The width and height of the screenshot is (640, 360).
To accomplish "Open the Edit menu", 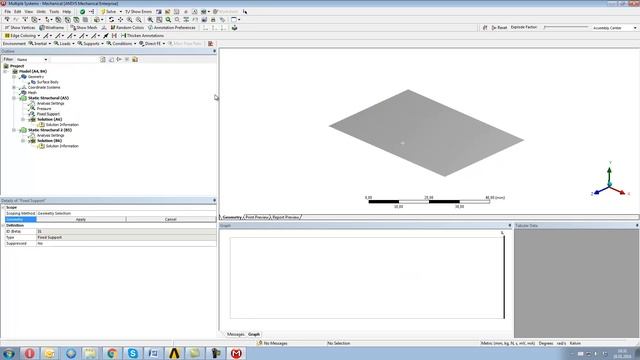I will [18, 12].
